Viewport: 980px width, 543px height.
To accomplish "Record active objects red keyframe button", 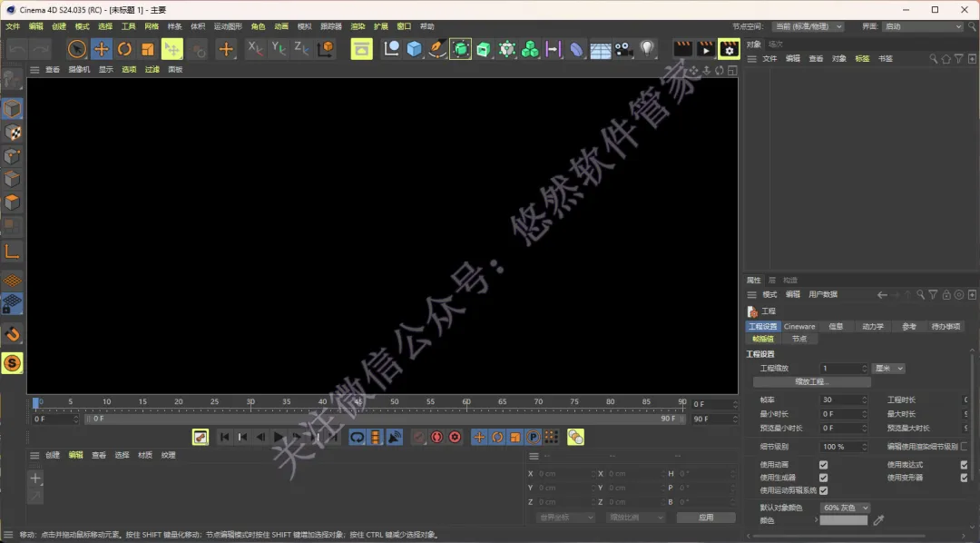I will [x=436, y=437].
